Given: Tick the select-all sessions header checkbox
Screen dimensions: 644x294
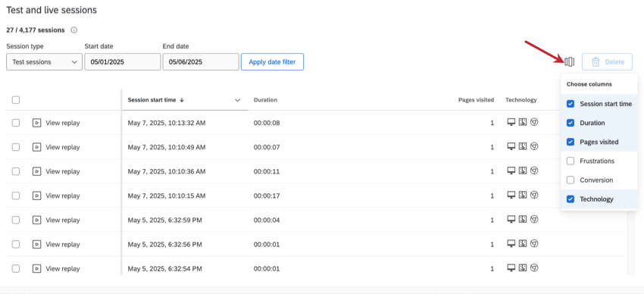Looking at the screenshot, I should [16, 100].
